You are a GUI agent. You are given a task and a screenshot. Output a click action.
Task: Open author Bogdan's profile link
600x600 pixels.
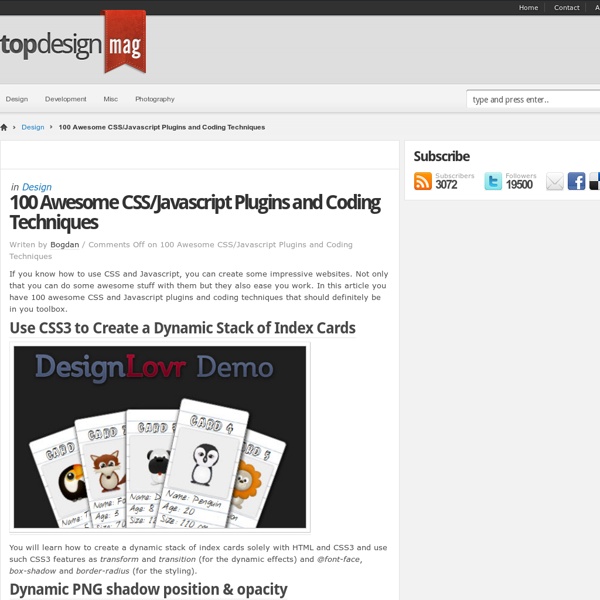pos(65,245)
